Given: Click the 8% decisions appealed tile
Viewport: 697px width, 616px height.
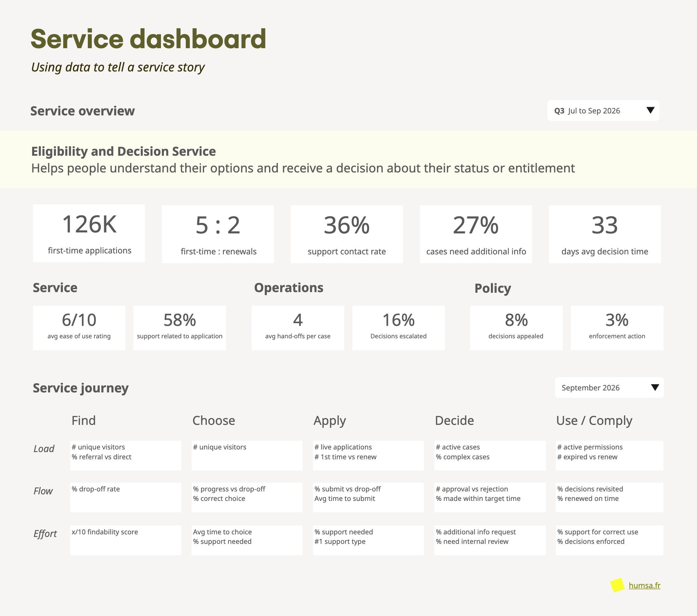Looking at the screenshot, I should [x=516, y=328].
